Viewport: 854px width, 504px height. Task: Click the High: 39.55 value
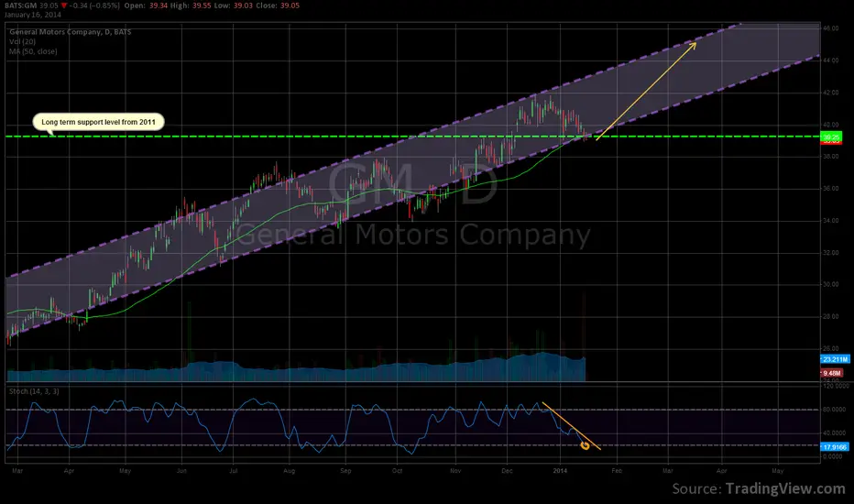click(191, 5)
